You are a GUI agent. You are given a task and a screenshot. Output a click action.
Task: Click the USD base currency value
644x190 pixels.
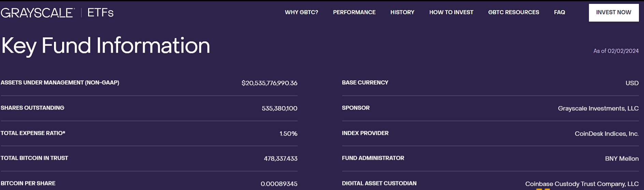(x=632, y=83)
